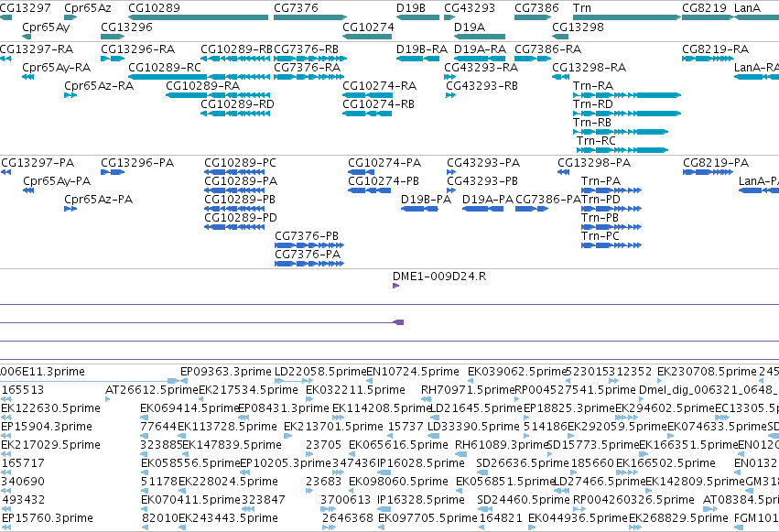
Task: Select cDNA EP09363.3prime
Action: 184,381
